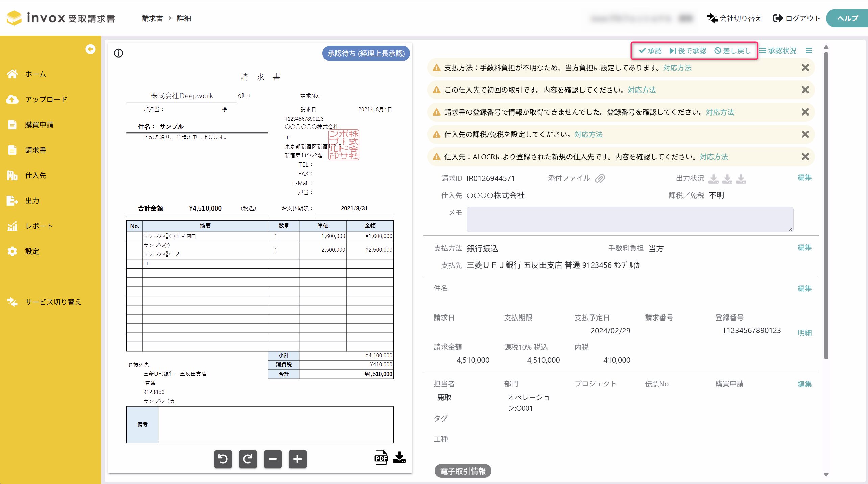The image size is (868, 484).
Task: Download the invoice file
Action: pyautogui.click(x=400, y=457)
